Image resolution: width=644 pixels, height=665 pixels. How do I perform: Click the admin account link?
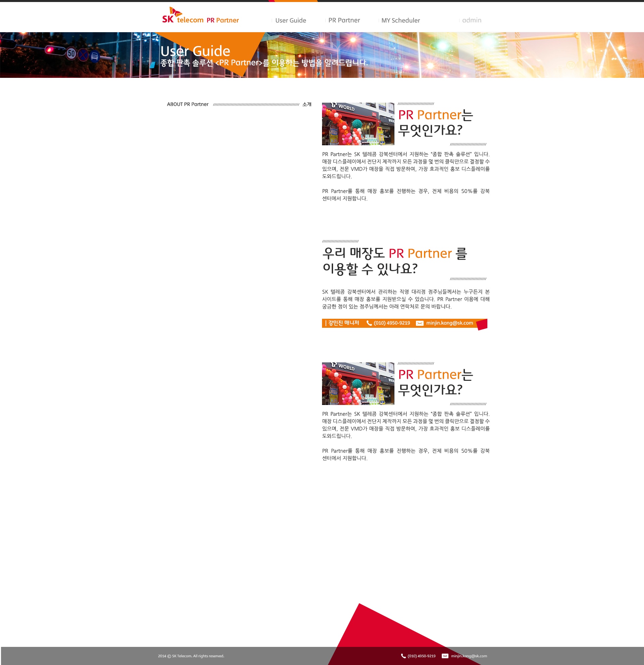coord(471,20)
